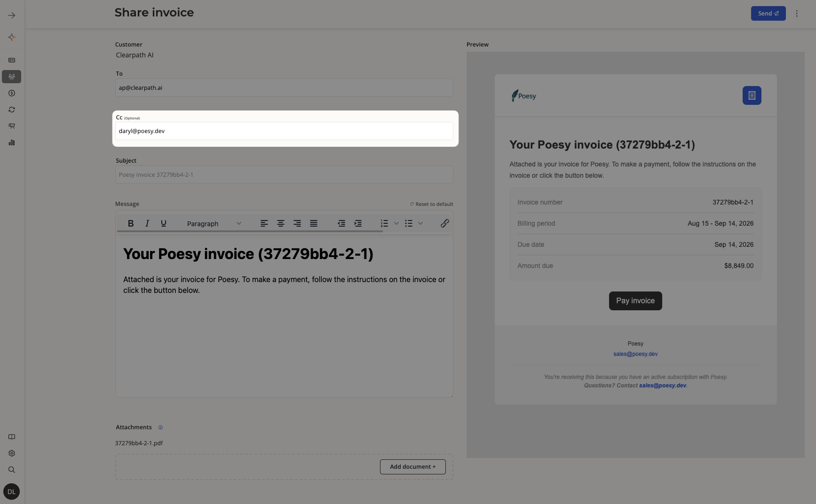Click Add document + button
Screen dimensions: 816x504
pyautogui.click(x=412, y=467)
